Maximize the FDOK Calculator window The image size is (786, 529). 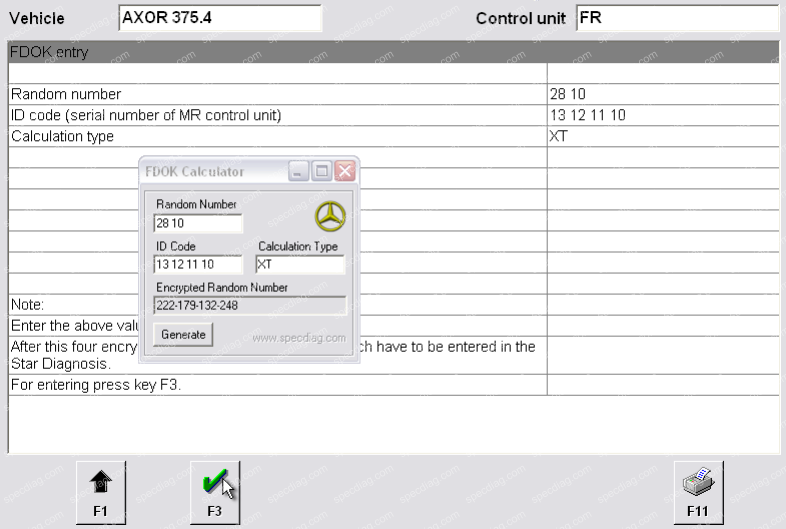[322, 171]
